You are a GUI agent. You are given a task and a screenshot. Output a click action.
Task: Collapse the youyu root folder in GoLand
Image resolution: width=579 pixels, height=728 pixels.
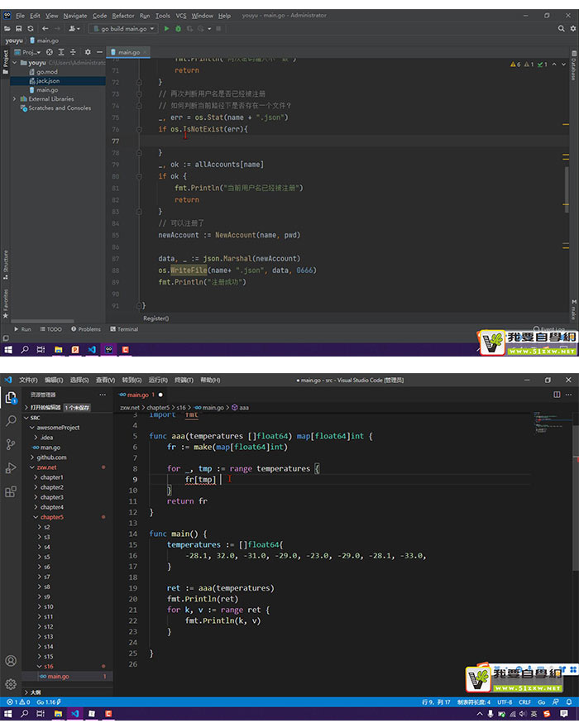click(15, 63)
